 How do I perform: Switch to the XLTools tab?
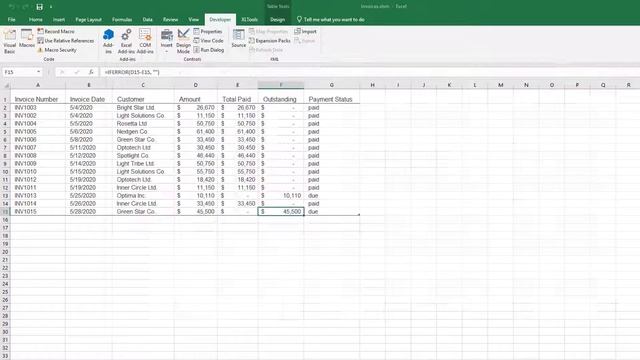point(249,20)
